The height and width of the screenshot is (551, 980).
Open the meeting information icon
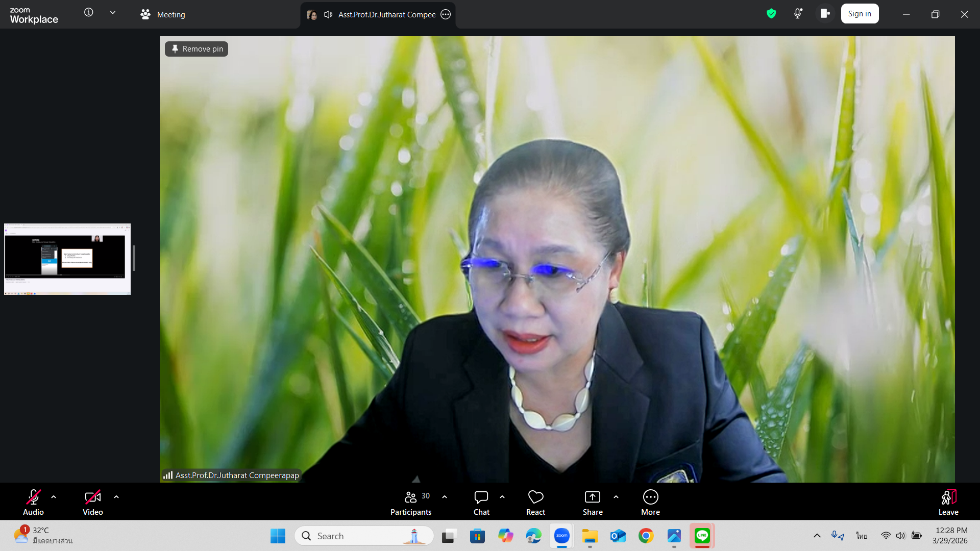[x=89, y=12]
